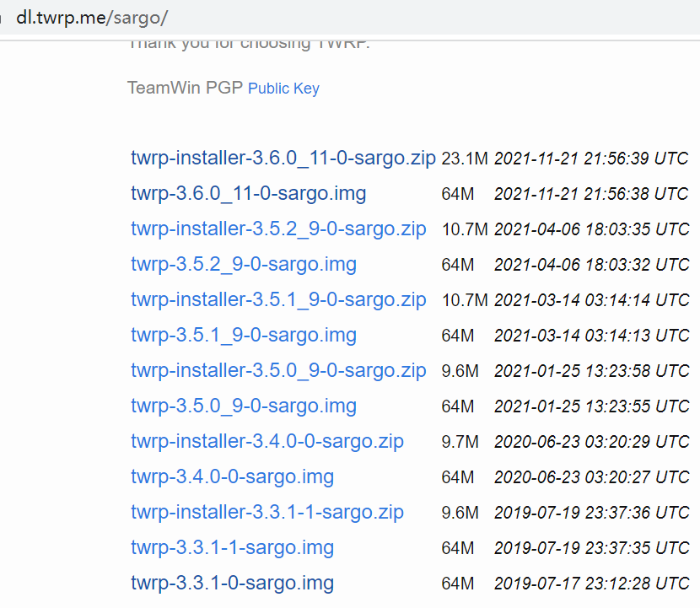This screenshot has width=700, height=608.
Task: Click the 9.7M file size text
Action: [x=460, y=442]
